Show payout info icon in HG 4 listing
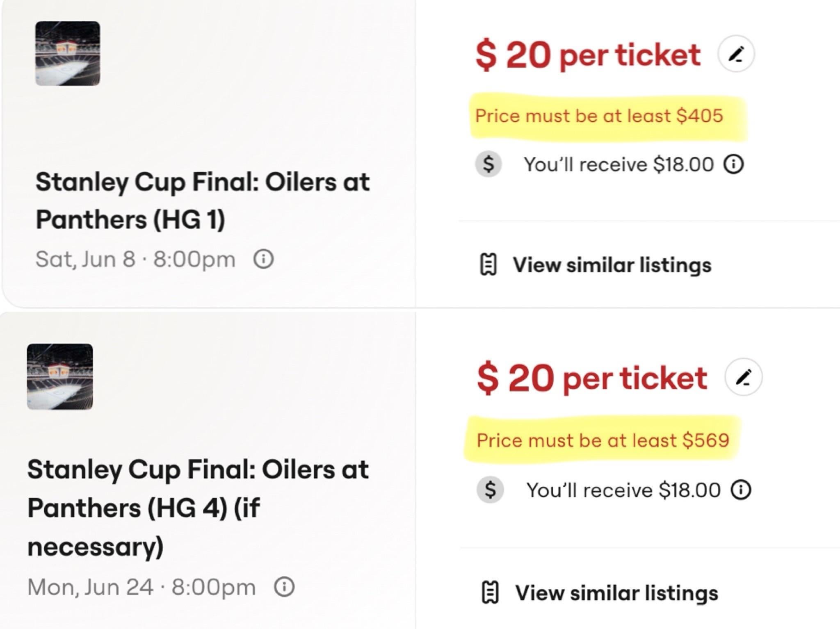This screenshot has width=840, height=629. (741, 490)
